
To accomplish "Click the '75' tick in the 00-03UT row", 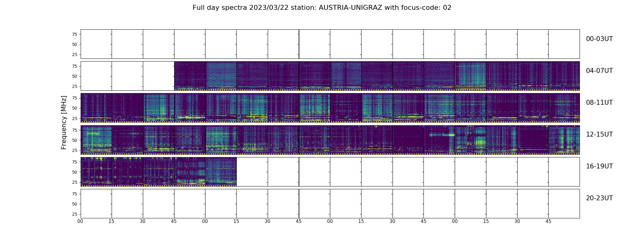I will pyautogui.click(x=75, y=34).
